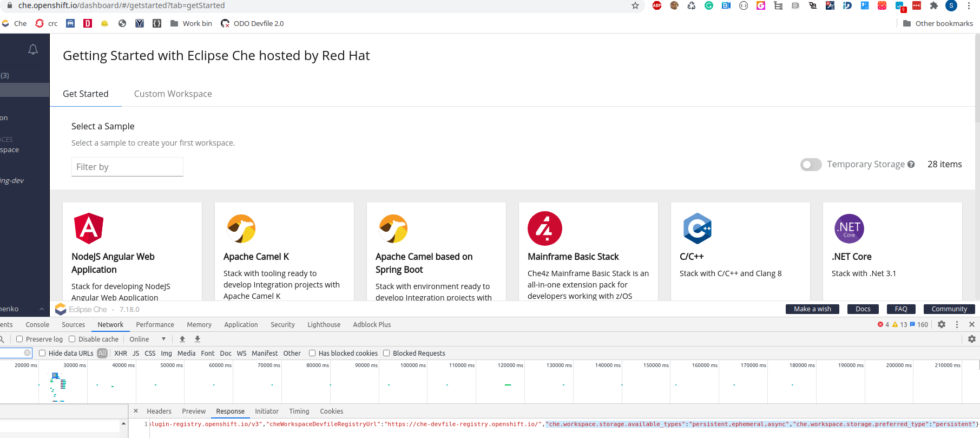The image size is (980, 438).
Task: Open the Grammarly extension icon
Action: pyautogui.click(x=709, y=5)
